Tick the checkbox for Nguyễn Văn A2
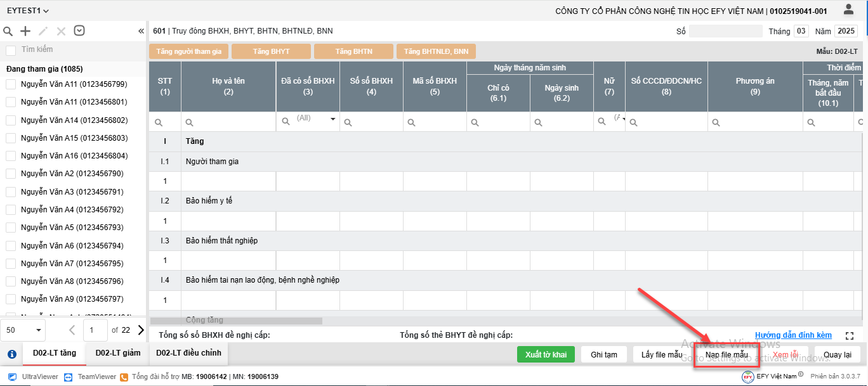The width and height of the screenshot is (868, 386). coord(11,174)
